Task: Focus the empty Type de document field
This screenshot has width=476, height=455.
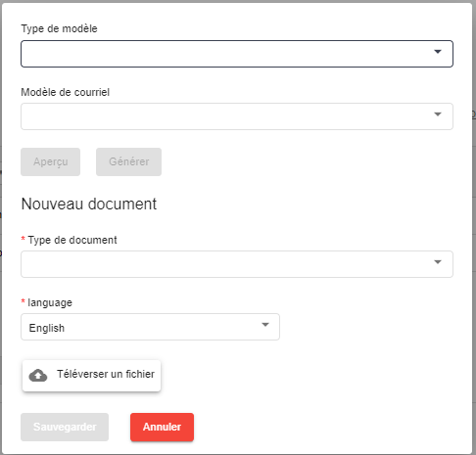Action: pos(237,264)
